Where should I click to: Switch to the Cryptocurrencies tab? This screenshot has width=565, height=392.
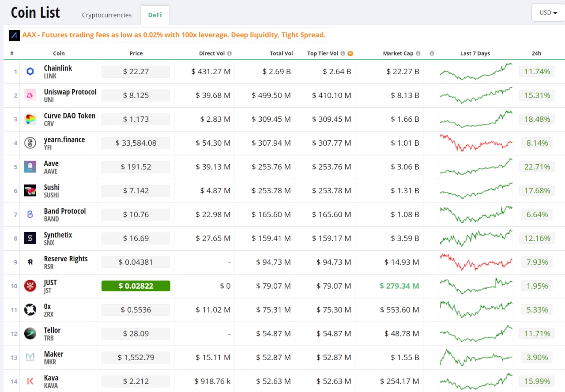(x=107, y=15)
